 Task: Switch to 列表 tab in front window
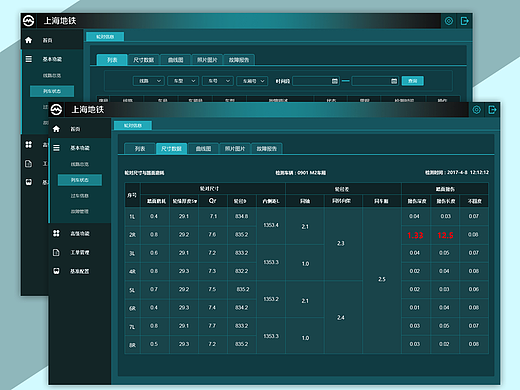pos(140,149)
